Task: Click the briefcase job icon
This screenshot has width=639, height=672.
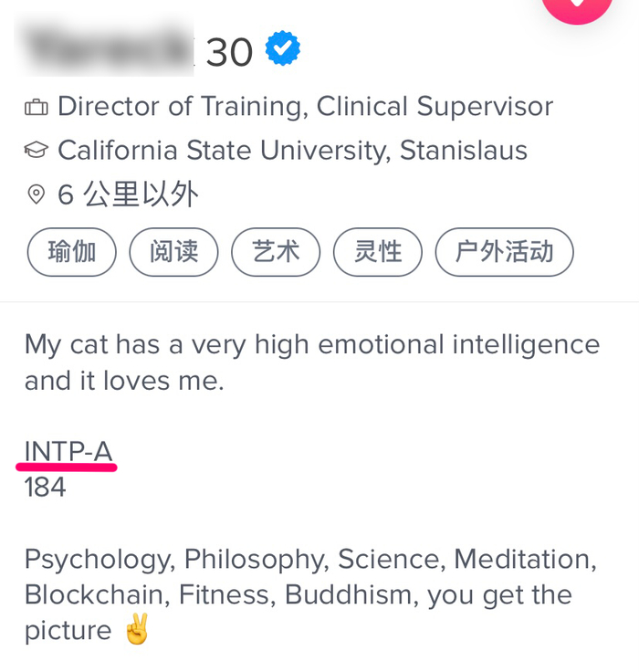Action: tap(37, 108)
